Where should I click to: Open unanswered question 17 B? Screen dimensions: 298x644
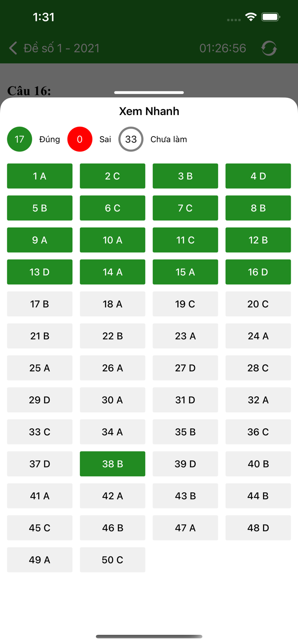tap(40, 304)
